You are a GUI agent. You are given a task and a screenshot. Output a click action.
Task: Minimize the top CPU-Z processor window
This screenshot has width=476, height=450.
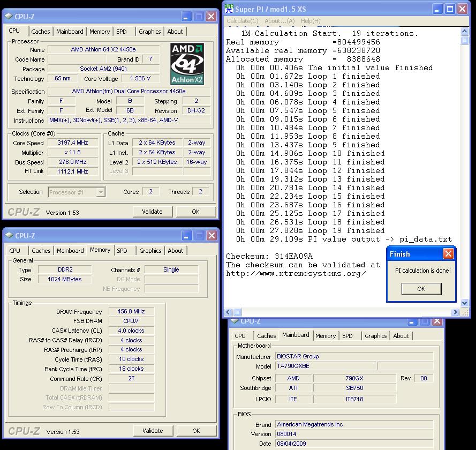click(186, 17)
